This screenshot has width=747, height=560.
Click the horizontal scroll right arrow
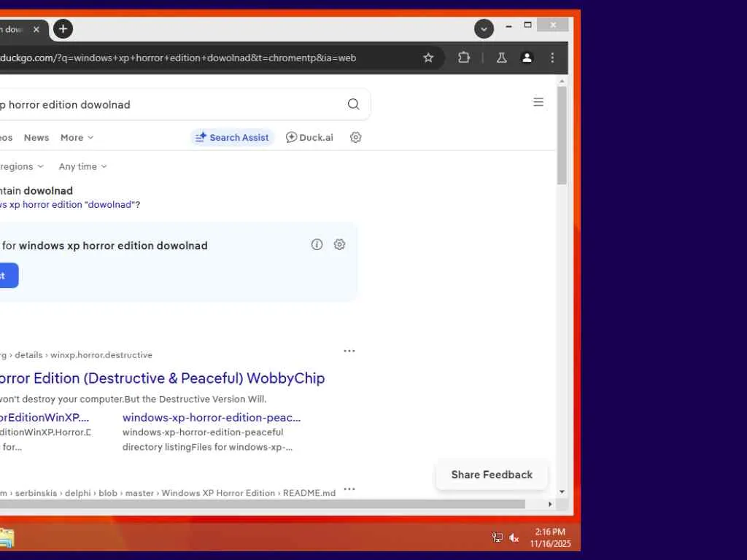click(550, 505)
